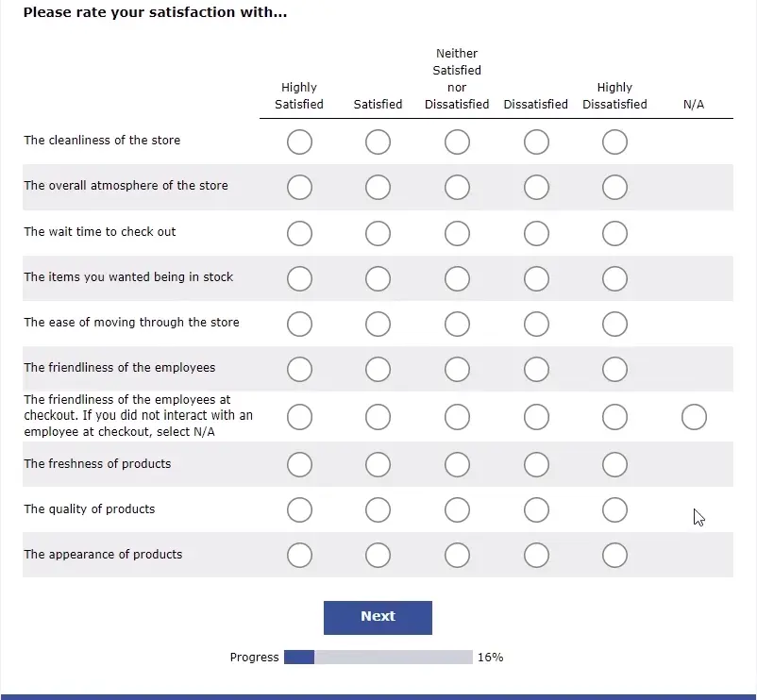Rate wait time to check out as Dissatisfied

pos(536,233)
